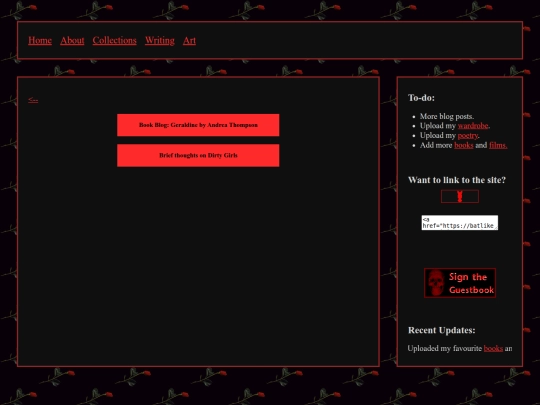Go to the About page
This screenshot has width=540, height=405.
72,40
